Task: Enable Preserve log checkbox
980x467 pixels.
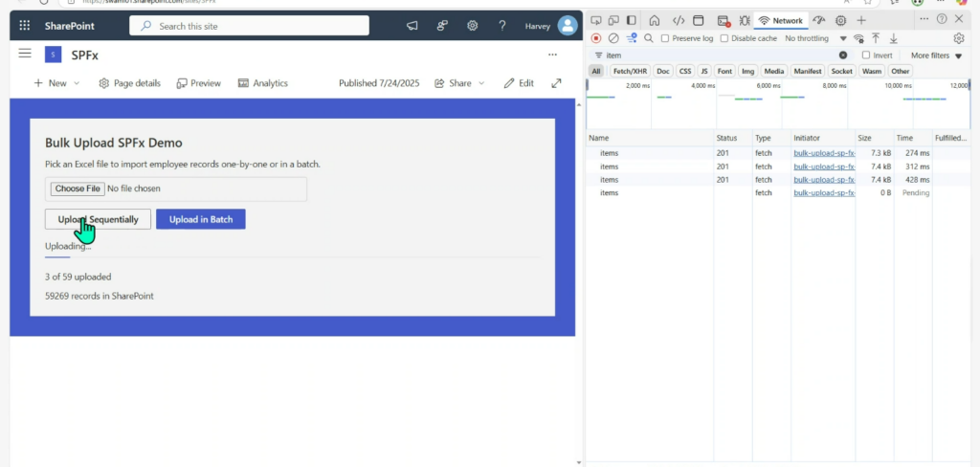Action: 665,38
